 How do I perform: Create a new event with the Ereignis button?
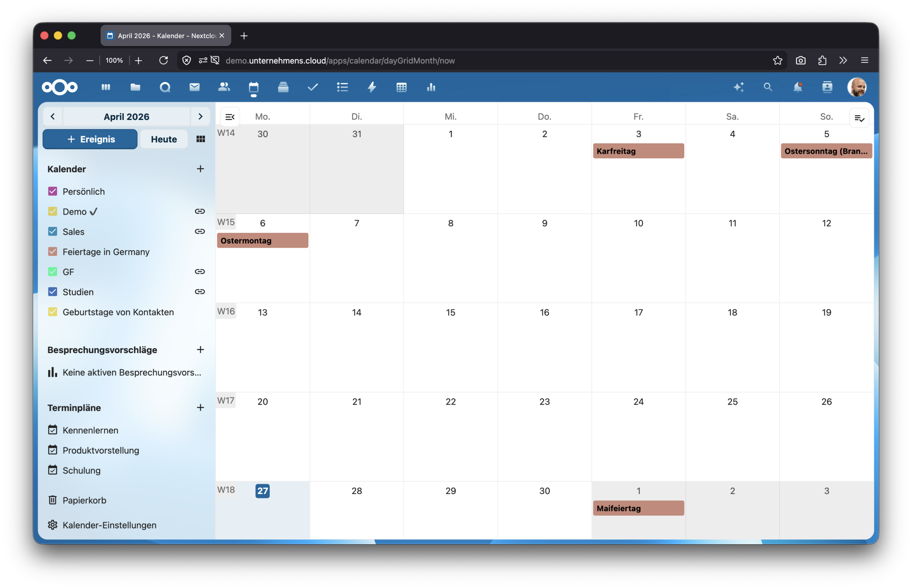point(89,139)
